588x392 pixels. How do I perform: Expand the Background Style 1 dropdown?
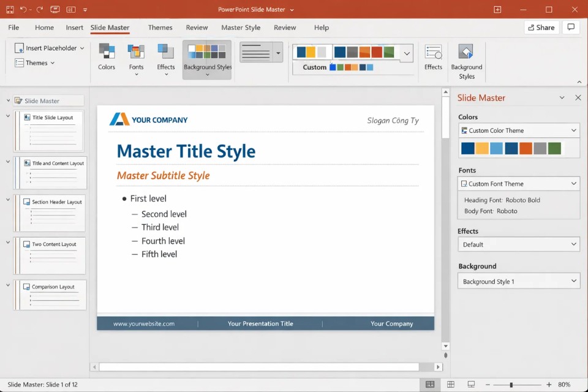pos(573,281)
